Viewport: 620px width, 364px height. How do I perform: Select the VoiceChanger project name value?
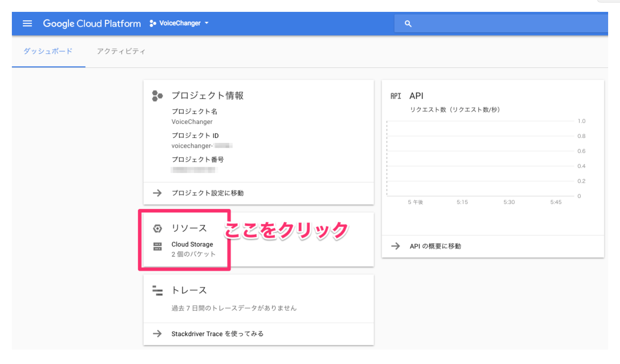coord(192,122)
